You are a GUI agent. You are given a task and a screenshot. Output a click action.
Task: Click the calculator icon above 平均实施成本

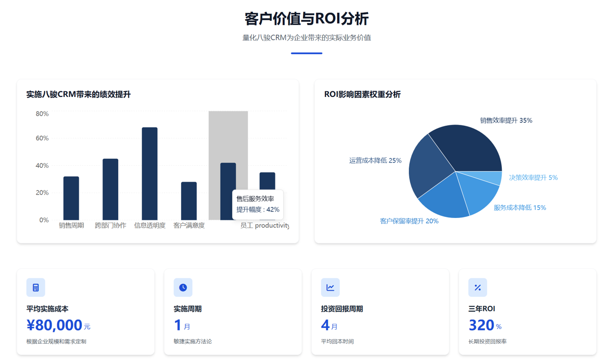[35, 287]
